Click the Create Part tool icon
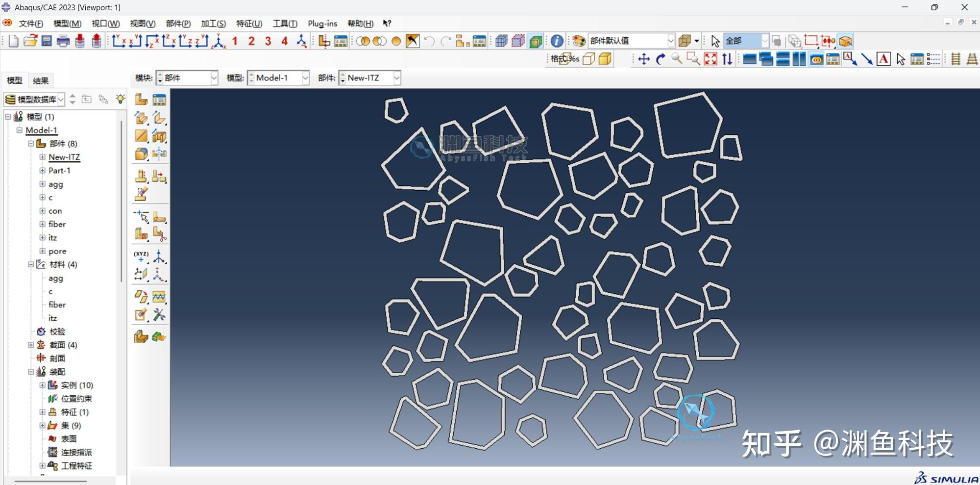980x485 pixels. [x=141, y=100]
